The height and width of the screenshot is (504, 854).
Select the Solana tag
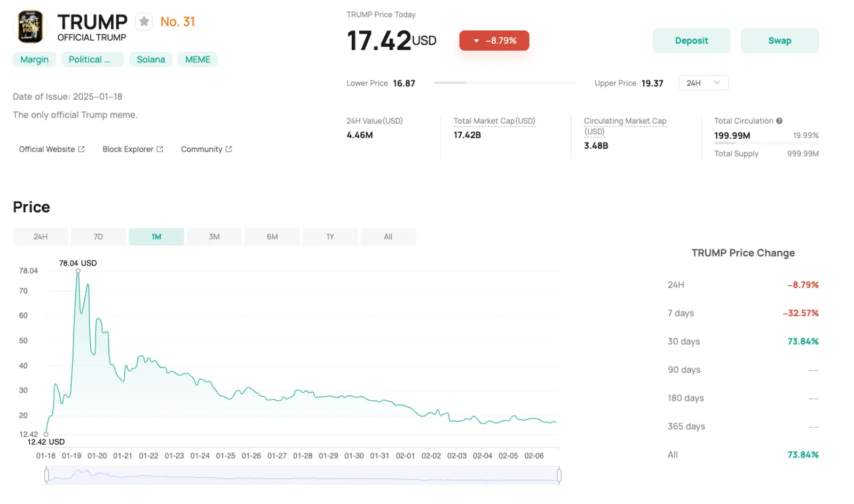151,60
